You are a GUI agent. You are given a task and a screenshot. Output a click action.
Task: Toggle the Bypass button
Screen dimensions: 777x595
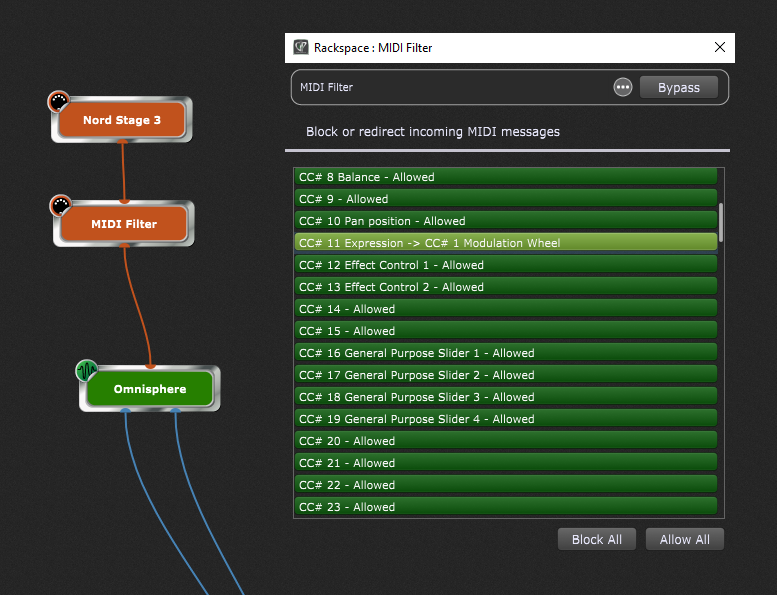click(678, 88)
